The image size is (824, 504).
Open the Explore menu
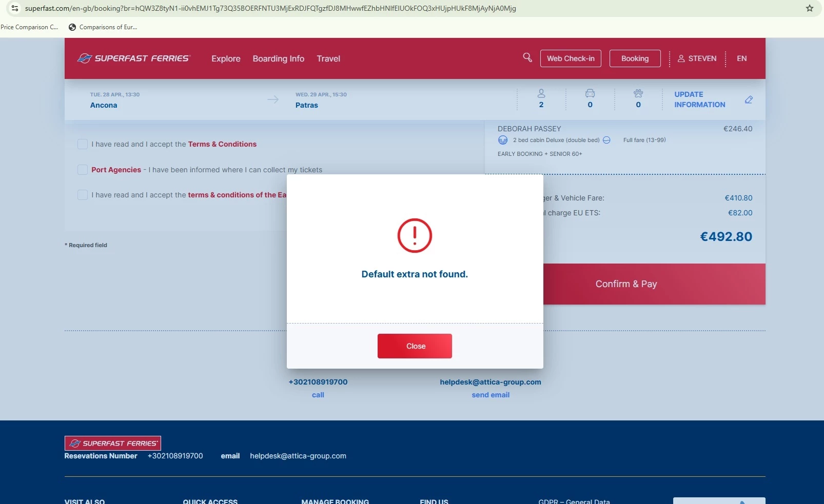tap(226, 58)
